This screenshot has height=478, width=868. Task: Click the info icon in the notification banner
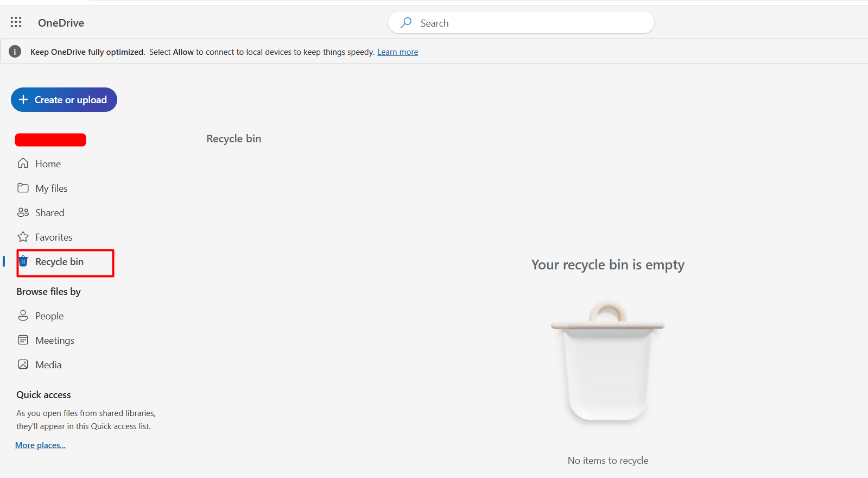pyautogui.click(x=15, y=52)
